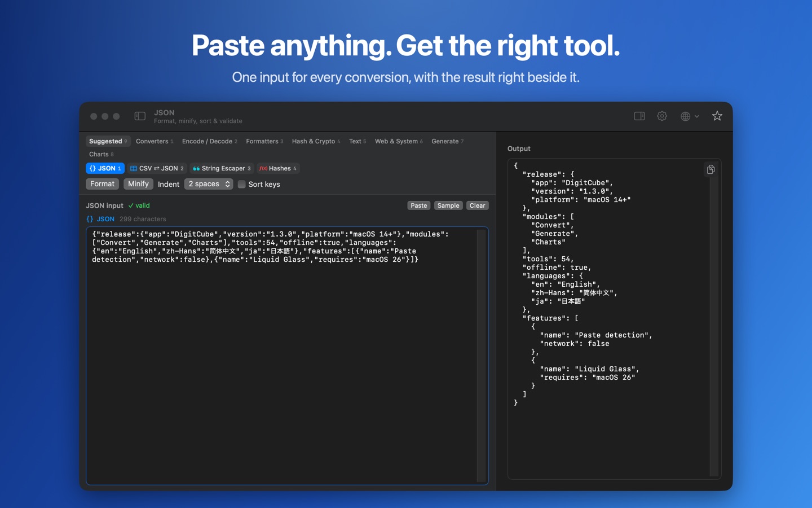812x508 pixels.
Task: Click the Paste button
Action: 419,205
